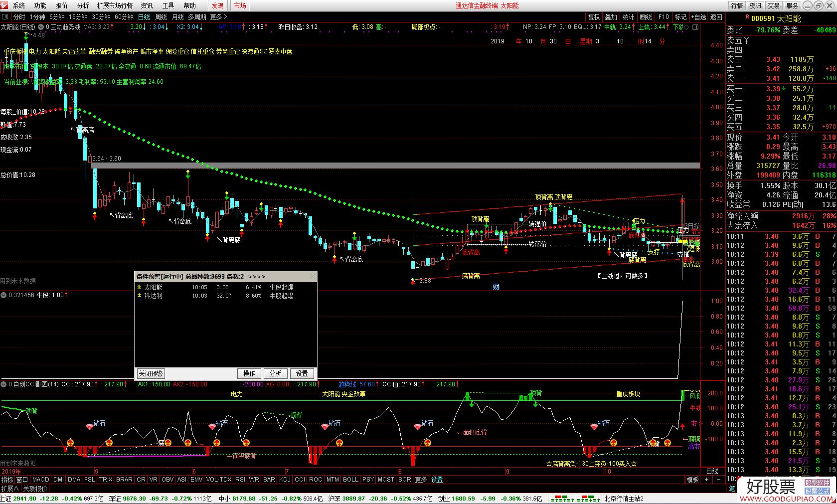Click the 财 marker icon on chart
837x504 pixels.
pos(496,287)
